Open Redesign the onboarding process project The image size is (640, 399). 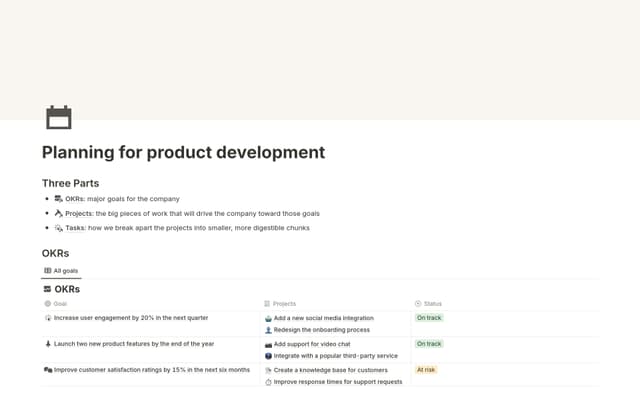322,330
